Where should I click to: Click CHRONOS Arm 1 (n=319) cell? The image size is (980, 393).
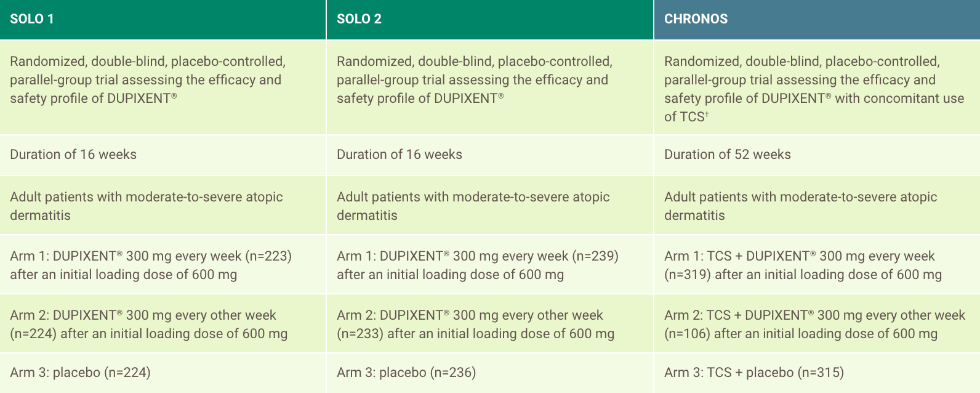tap(817, 265)
